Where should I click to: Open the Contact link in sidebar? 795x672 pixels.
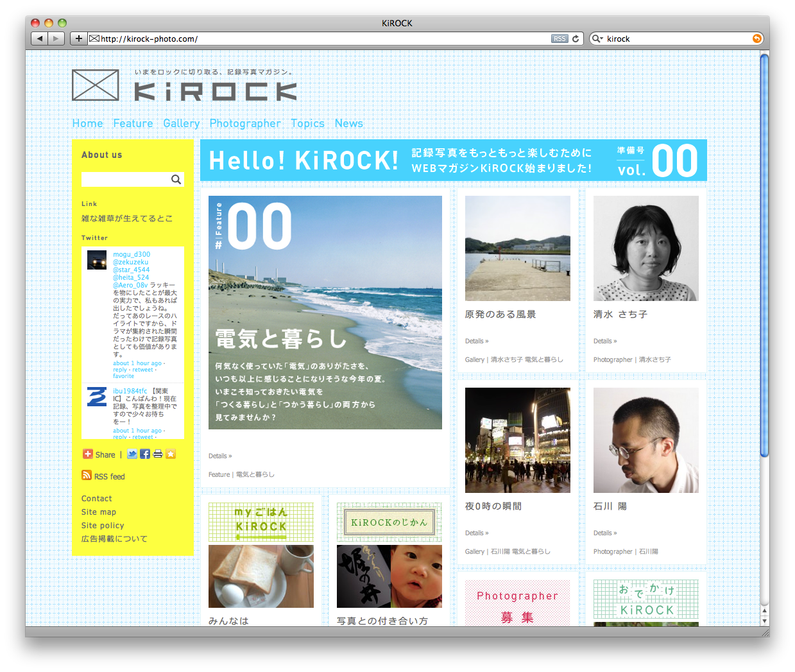[97, 499]
